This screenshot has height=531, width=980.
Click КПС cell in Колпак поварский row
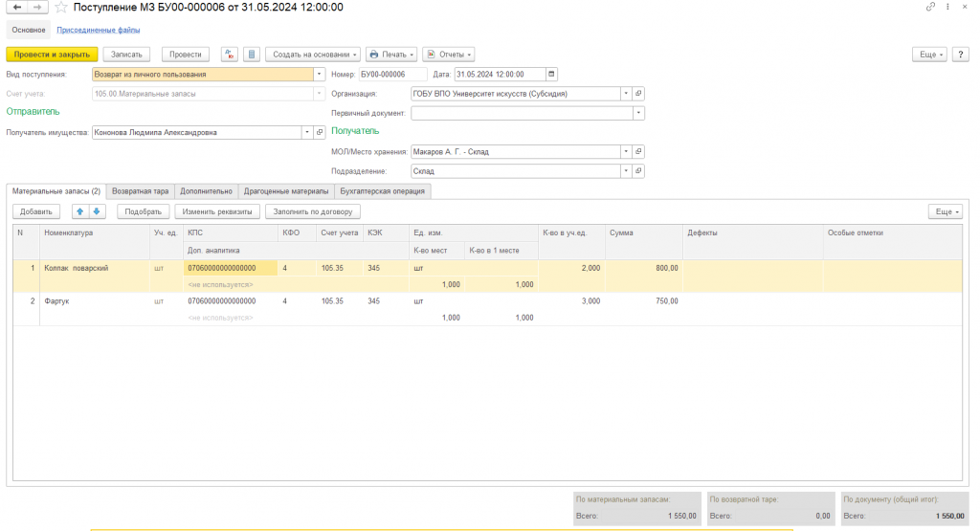point(231,268)
